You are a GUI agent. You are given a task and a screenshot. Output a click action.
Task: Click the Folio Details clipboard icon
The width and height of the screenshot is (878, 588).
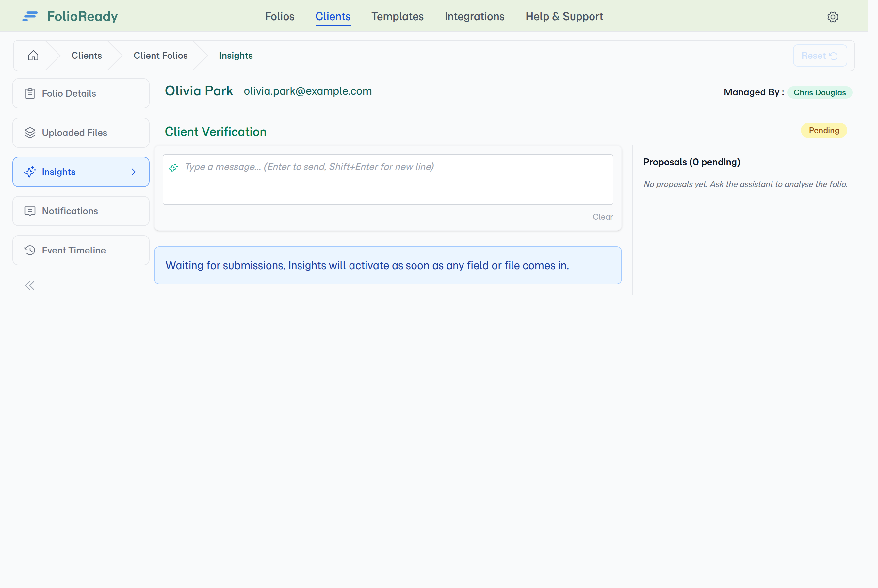(x=30, y=93)
